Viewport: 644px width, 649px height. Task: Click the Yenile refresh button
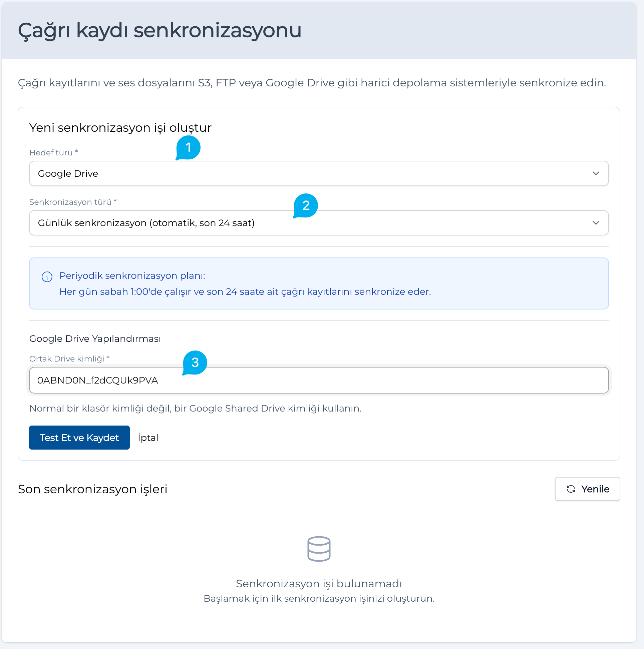[x=587, y=489]
